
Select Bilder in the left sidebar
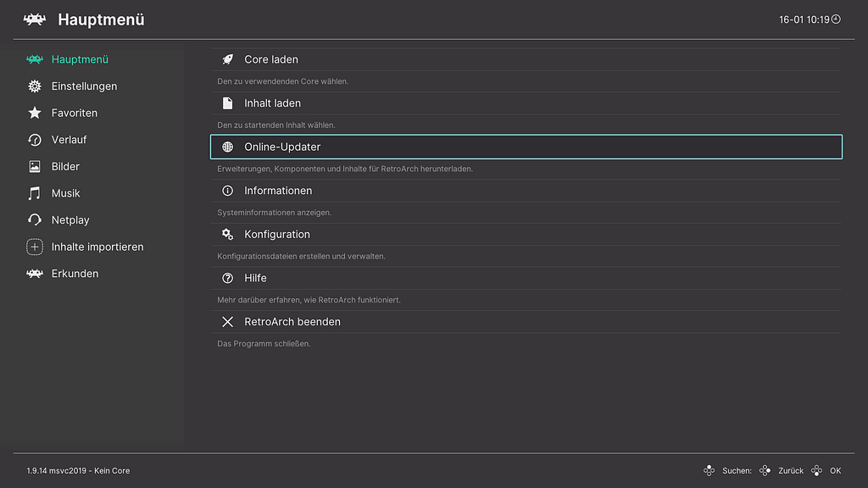tap(65, 167)
